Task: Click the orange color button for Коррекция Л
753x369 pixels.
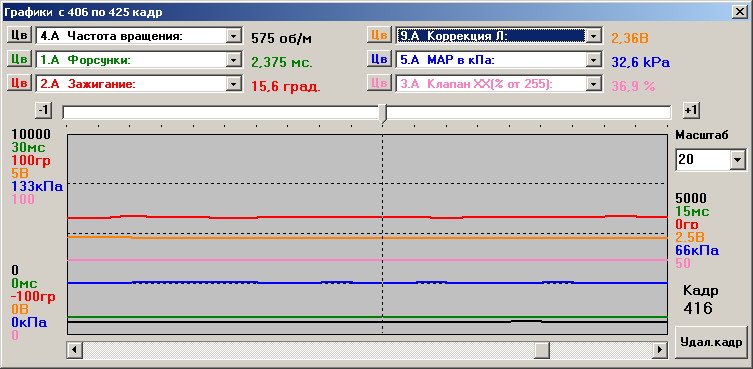Action: coord(379,35)
